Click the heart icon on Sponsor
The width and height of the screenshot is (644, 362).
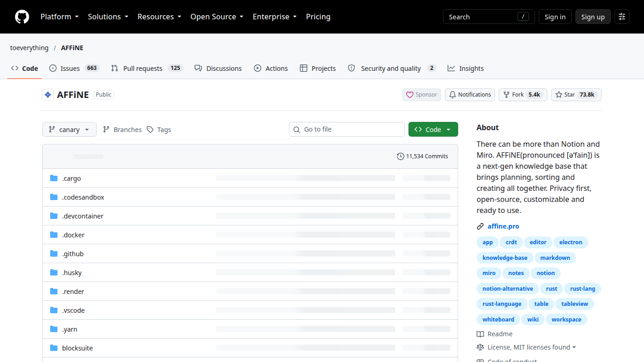tap(409, 95)
